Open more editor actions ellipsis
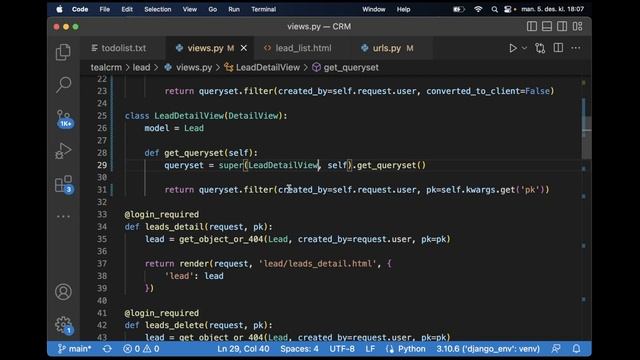This screenshot has height=360, width=640. coord(576,48)
